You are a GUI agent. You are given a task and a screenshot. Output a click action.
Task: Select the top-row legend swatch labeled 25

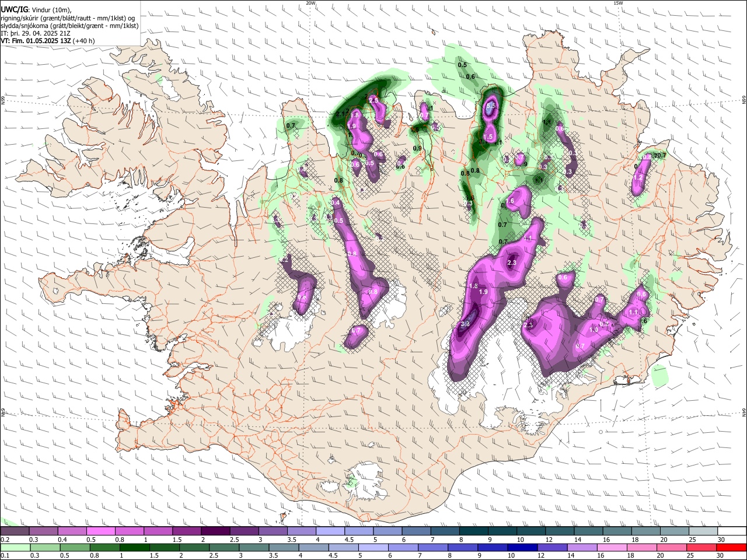pos(702,531)
